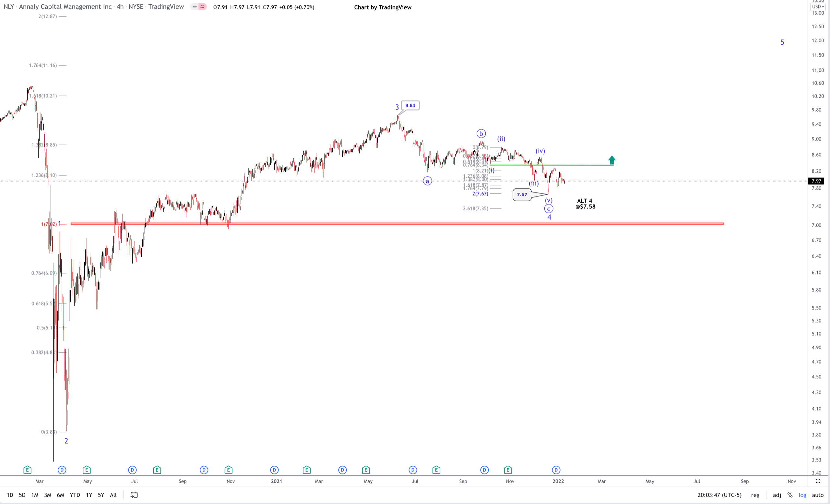830x504 pixels.
Task: Open the timezone menu showing 20:03:47 (UTC-5)
Action: (719, 495)
